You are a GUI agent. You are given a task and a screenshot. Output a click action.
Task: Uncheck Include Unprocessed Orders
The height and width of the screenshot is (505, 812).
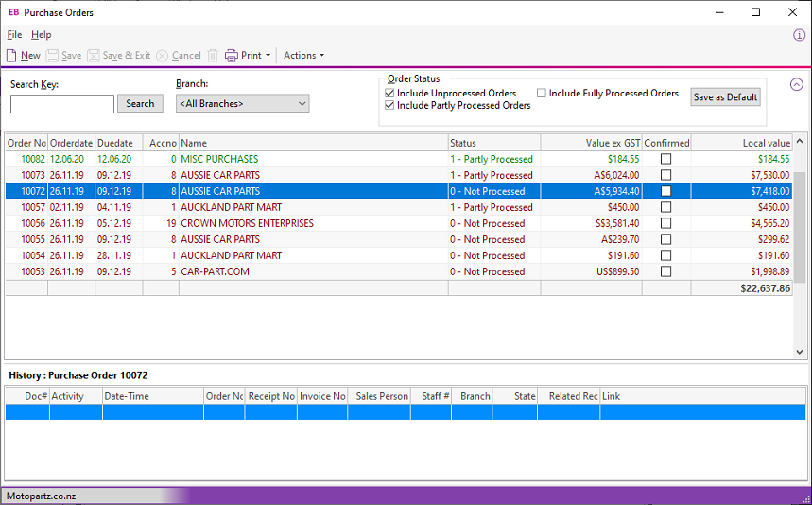pos(389,94)
